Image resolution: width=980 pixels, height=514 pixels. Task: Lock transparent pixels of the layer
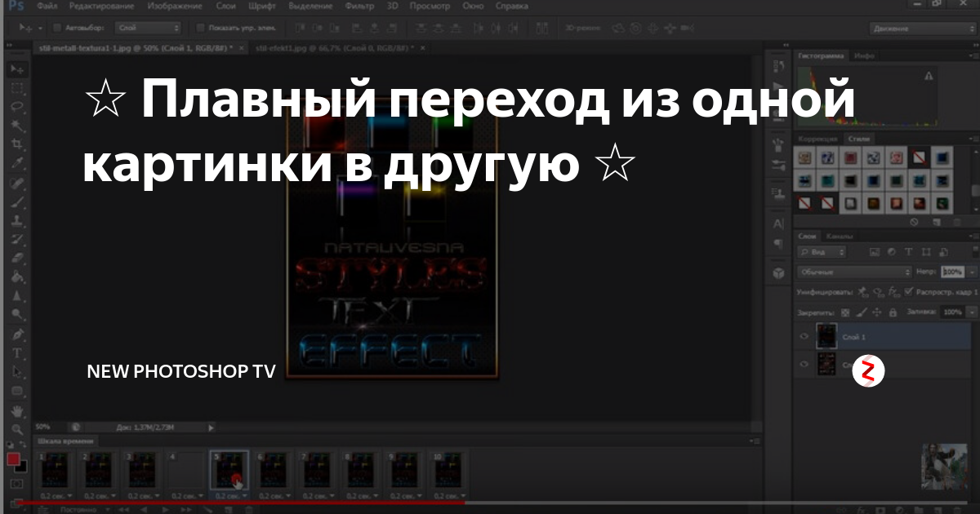845,312
